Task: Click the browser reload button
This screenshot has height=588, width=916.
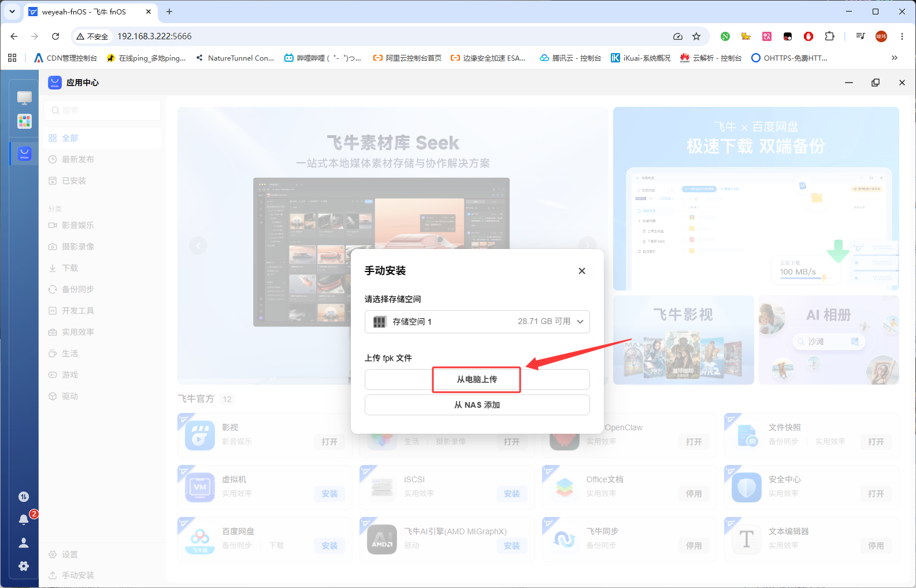Action: pyautogui.click(x=55, y=36)
